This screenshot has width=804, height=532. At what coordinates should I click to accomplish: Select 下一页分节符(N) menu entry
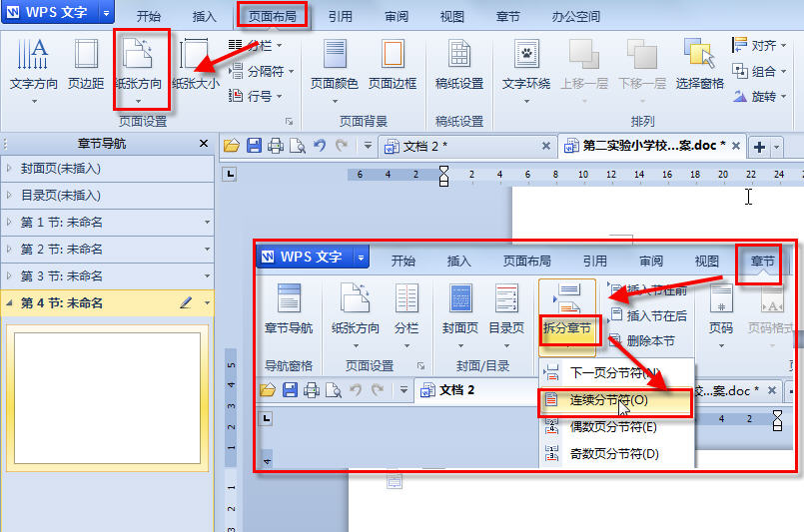click(x=616, y=373)
